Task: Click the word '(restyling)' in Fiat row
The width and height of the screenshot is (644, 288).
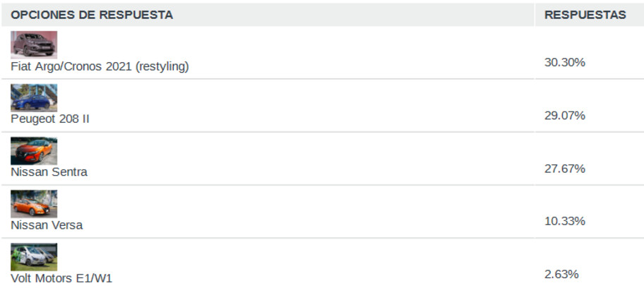Action: point(163,66)
